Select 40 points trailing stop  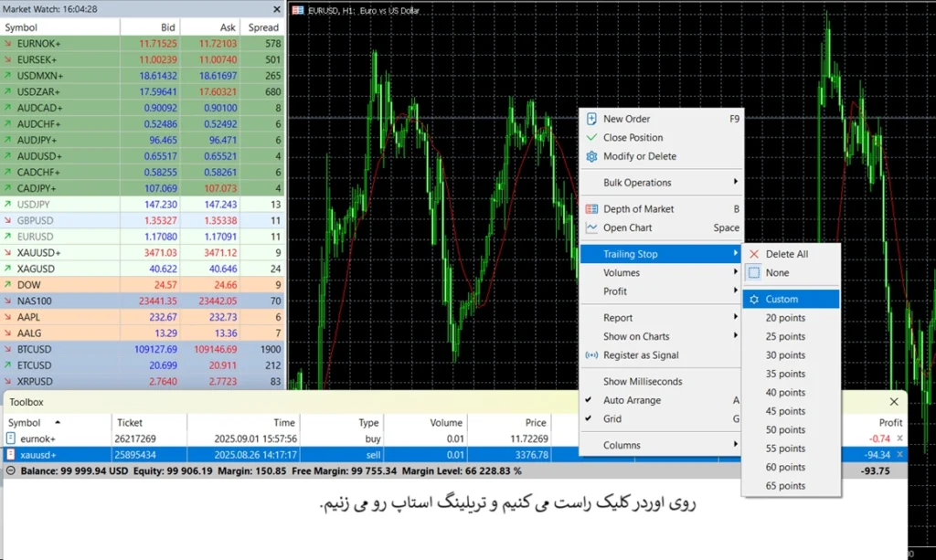coord(785,393)
